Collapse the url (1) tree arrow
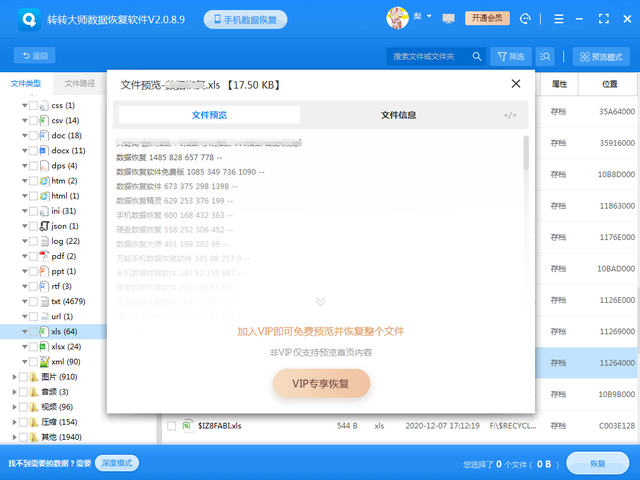This screenshot has height=480, width=640. pos(24,317)
